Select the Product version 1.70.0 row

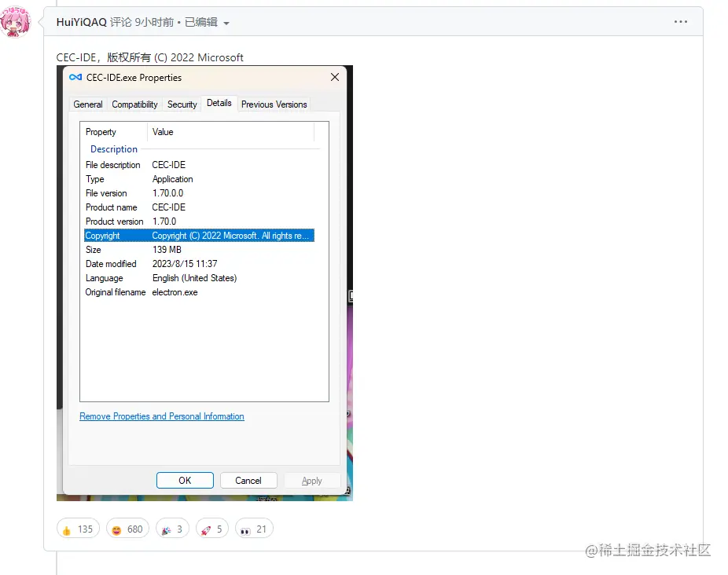199,222
